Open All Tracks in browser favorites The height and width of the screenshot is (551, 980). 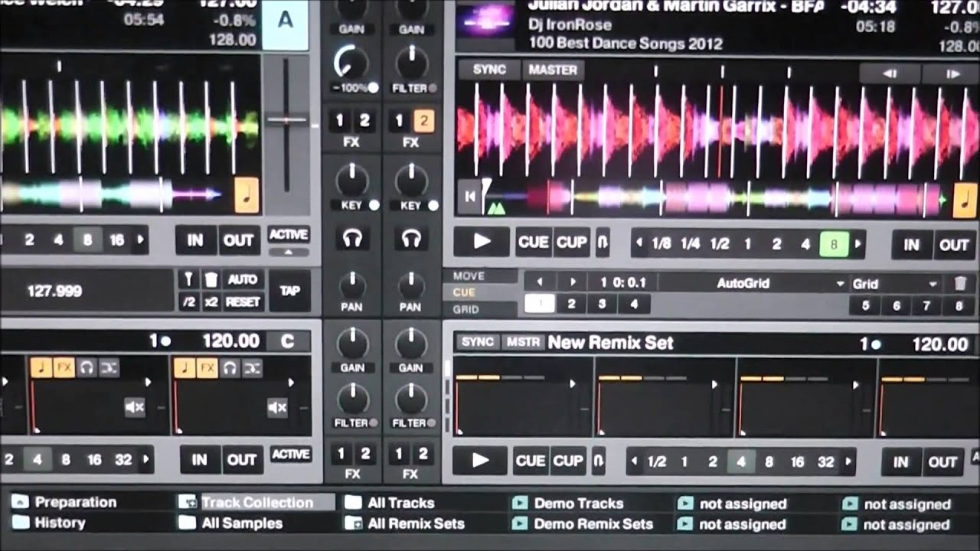pos(401,503)
